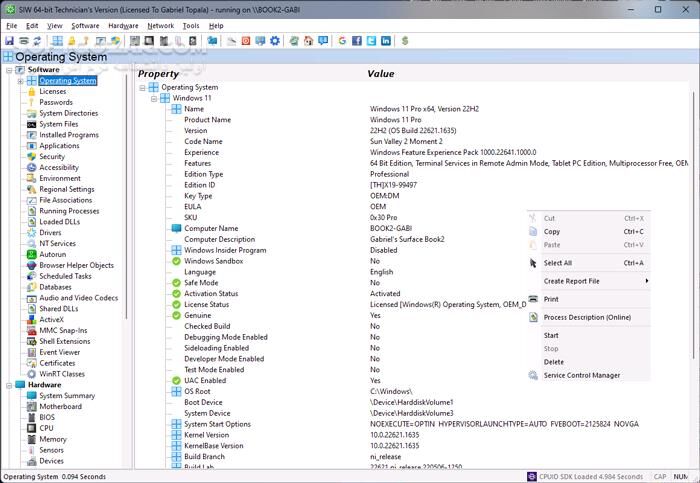This screenshot has width=700, height=483.
Task: Select Licenses in the Software tree
Action: point(52,91)
